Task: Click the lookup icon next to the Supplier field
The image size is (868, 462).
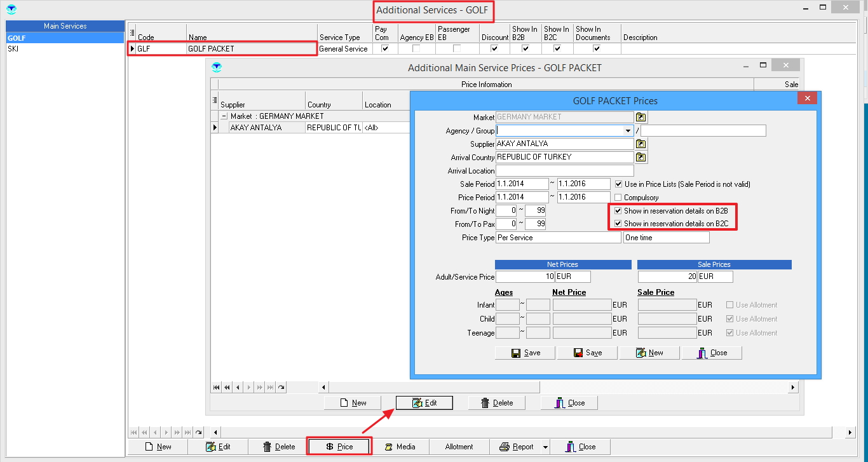Action: coord(641,144)
